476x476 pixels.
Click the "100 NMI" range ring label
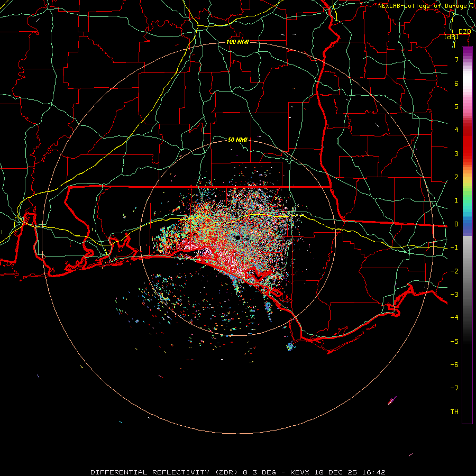(x=237, y=42)
